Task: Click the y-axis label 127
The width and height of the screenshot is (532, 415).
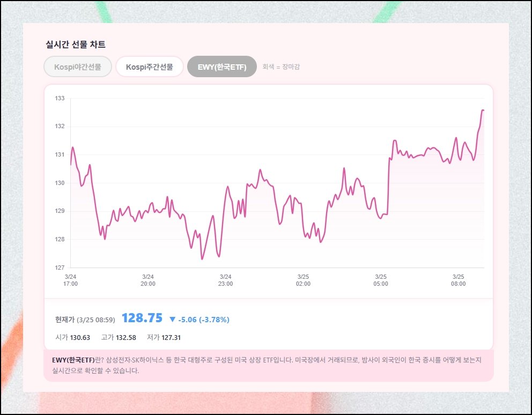Action: pos(60,268)
